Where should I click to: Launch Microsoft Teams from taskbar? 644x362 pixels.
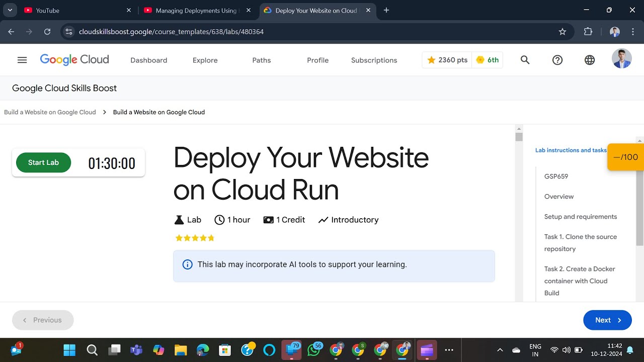coord(136,350)
